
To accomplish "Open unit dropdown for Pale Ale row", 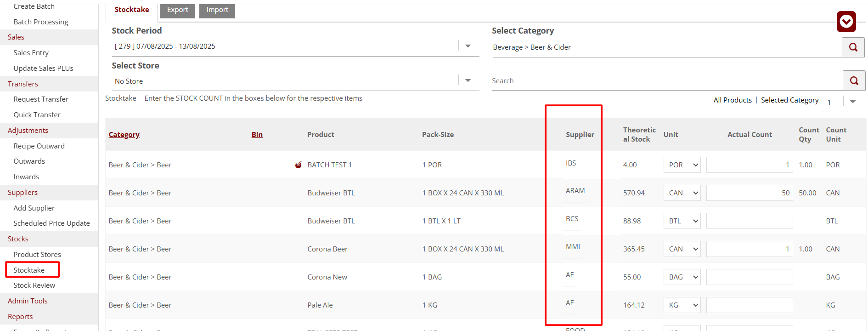I will pyautogui.click(x=682, y=305).
